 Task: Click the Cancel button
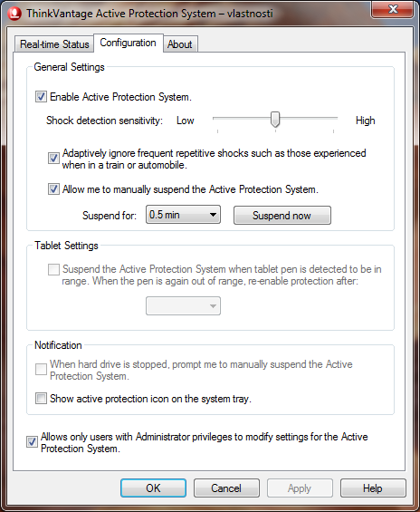226,488
